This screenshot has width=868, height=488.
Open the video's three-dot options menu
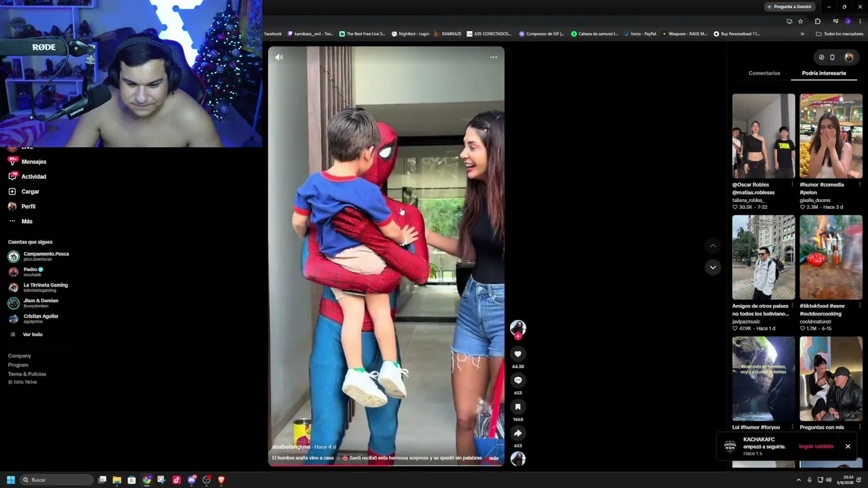click(494, 57)
